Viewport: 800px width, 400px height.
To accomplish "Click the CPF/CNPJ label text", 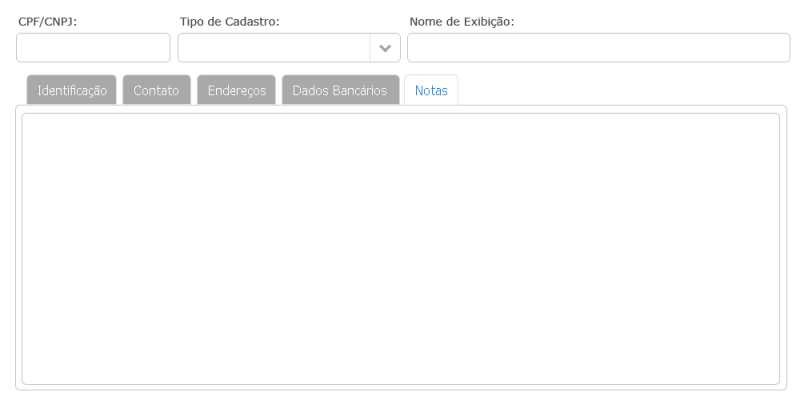I will [48, 22].
